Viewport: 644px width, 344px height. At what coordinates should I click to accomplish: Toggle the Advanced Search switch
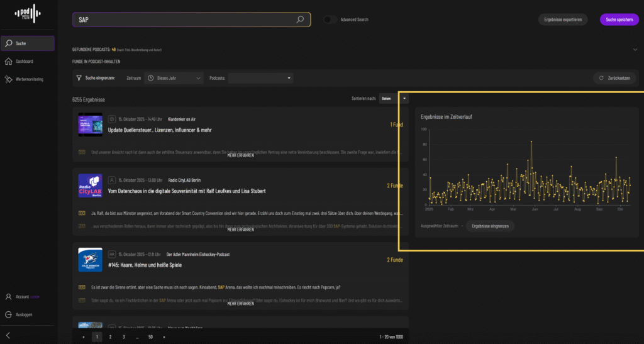tap(330, 19)
